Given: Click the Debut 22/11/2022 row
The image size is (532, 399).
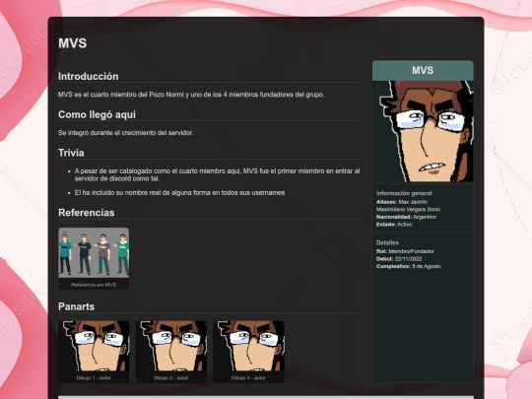Looking at the screenshot, I should 399,259.
